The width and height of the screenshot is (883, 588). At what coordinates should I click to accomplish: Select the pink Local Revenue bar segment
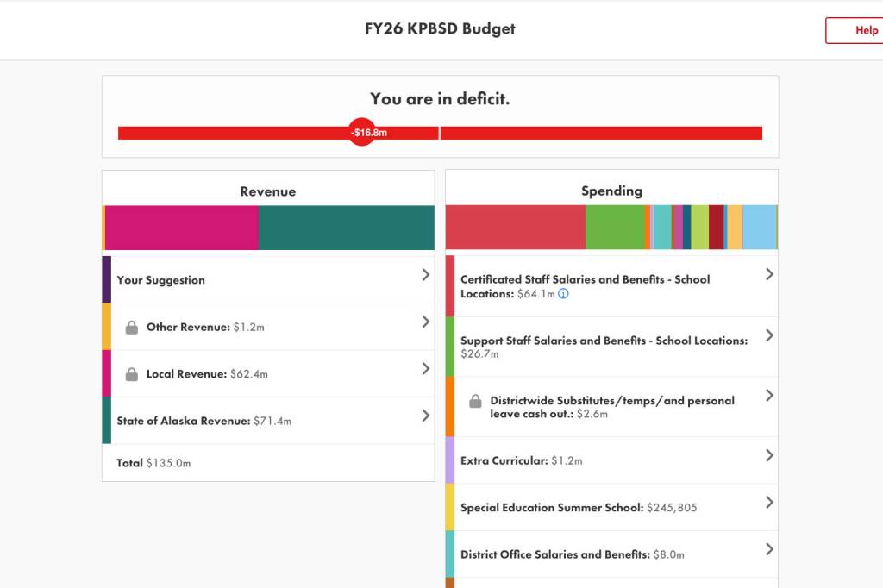(x=181, y=228)
